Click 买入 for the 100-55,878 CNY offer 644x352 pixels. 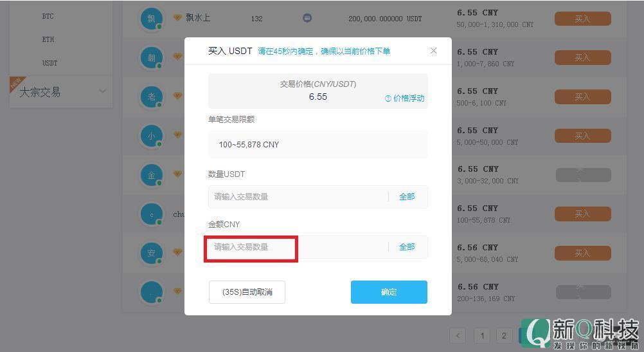click(582, 214)
